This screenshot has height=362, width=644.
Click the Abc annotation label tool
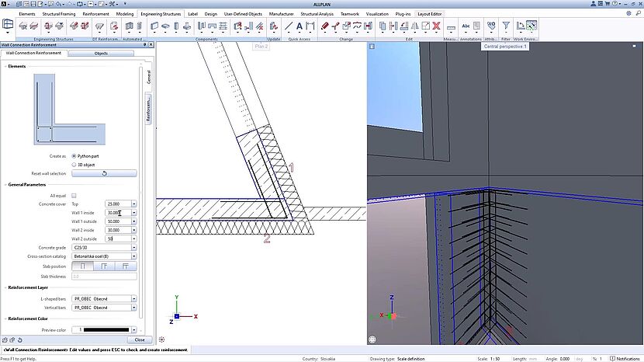pos(466,26)
